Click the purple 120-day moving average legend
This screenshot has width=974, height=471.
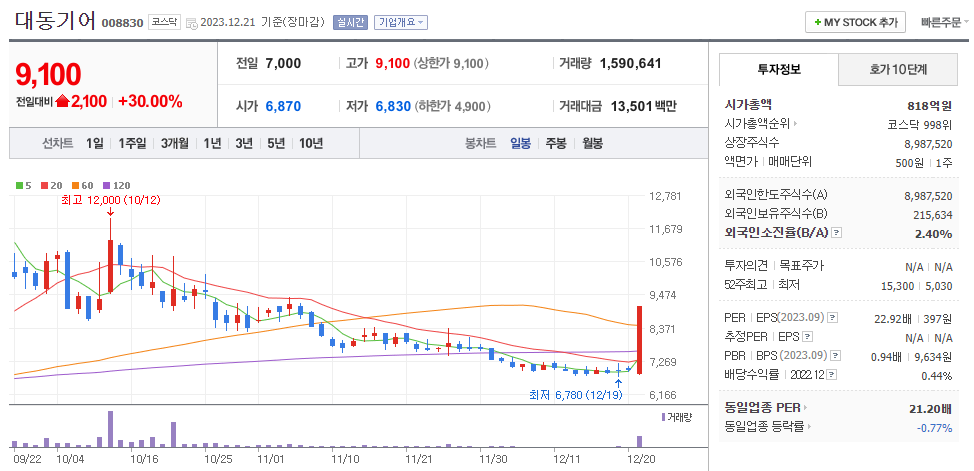tap(116, 185)
